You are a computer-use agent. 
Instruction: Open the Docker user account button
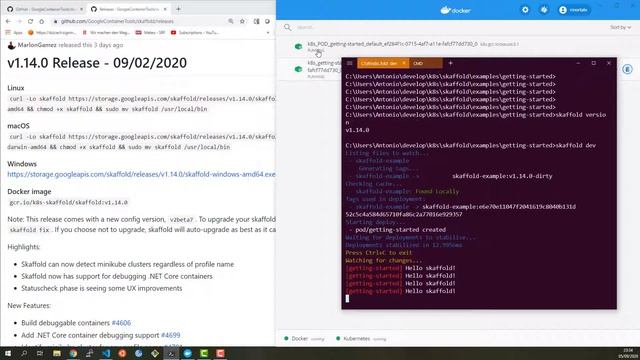click(x=573, y=10)
